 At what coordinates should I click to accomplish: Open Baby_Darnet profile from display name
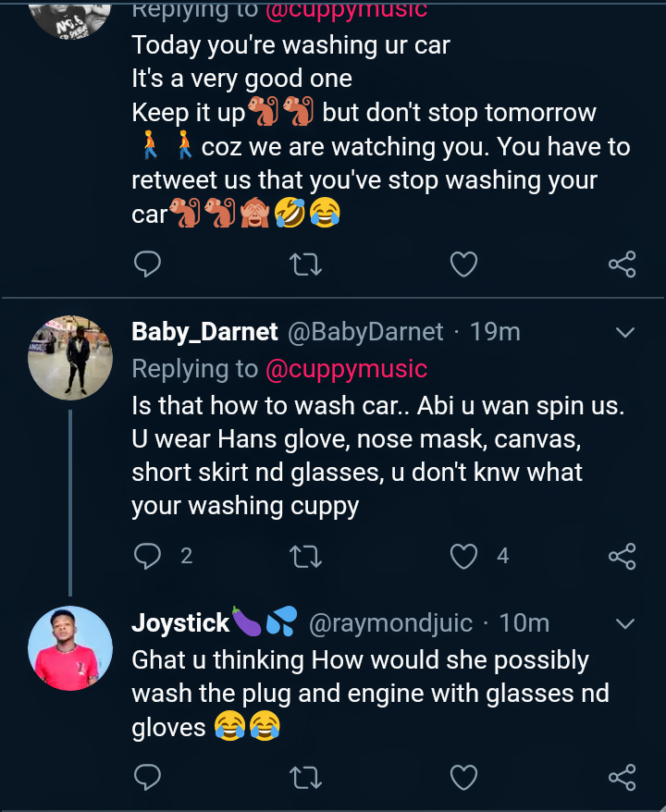pos(204,332)
